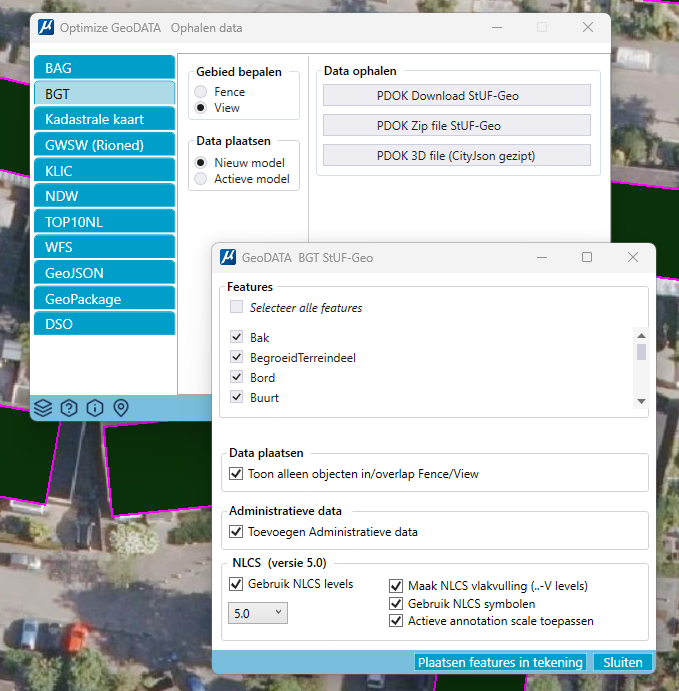Select the Fence radio option
679x691 pixels.
coord(201,92)
